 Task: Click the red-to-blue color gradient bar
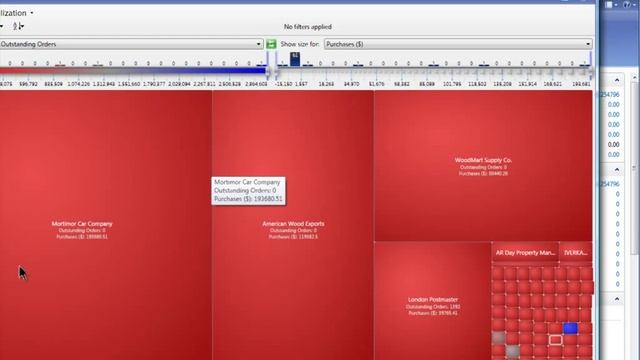click(x=133, y=71)
